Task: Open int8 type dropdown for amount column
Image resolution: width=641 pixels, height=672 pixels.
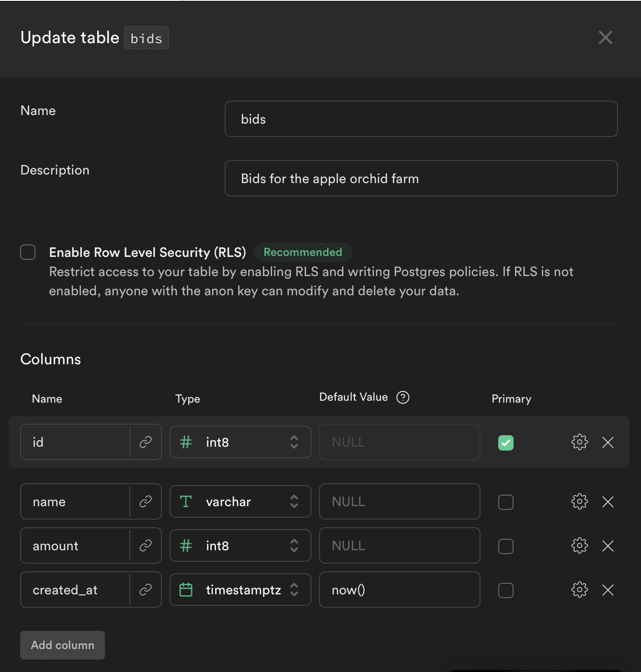Action: point(240,545)
